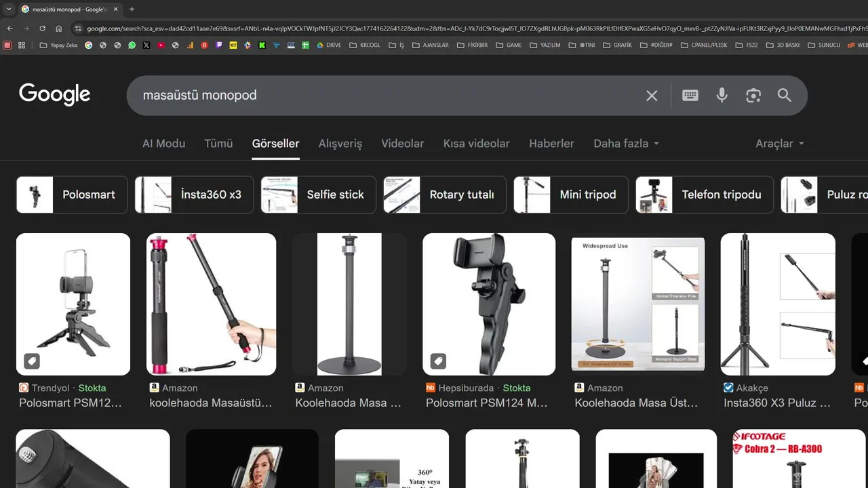Open the YAZILIM bookmark folder
Image resolution: width=868 pixels, height=488 pixels.
click(545, 45)
